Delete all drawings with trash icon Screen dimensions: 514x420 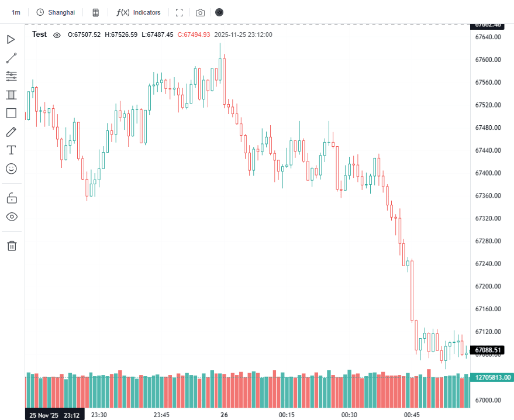11,246
